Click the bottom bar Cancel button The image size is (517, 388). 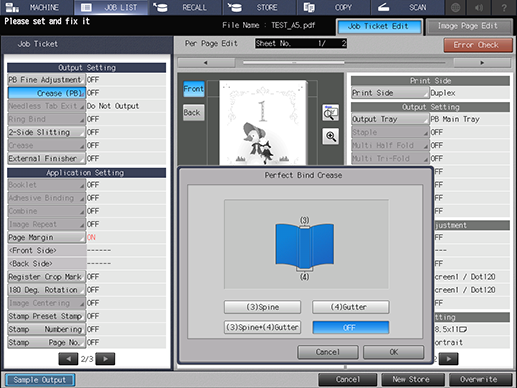click(x=348, y=380)
